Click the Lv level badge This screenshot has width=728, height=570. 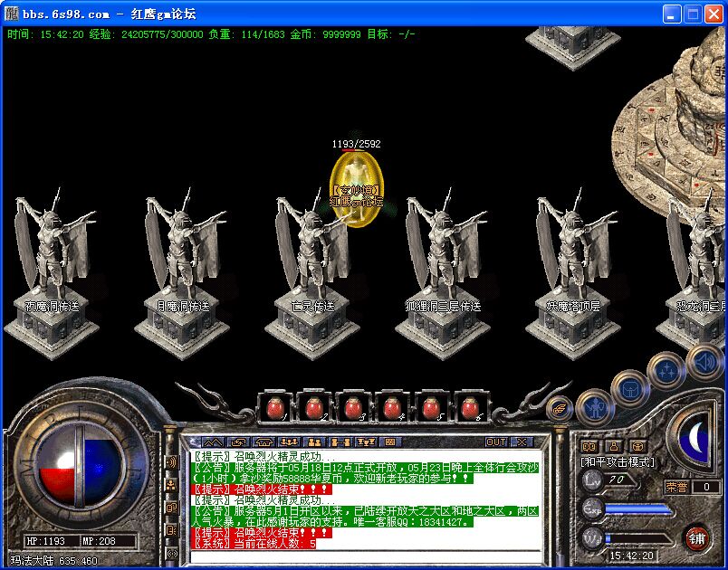[x=594, y=480]
